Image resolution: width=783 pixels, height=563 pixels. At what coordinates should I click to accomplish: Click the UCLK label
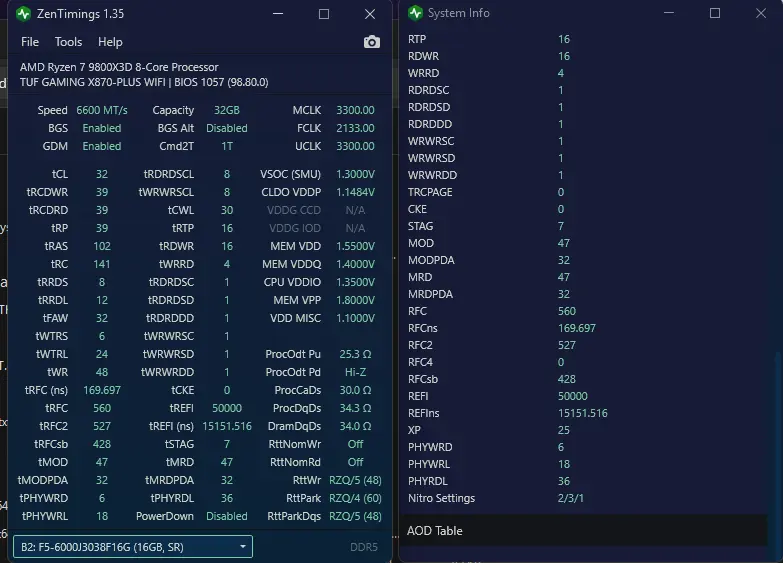tap(308, 146)
